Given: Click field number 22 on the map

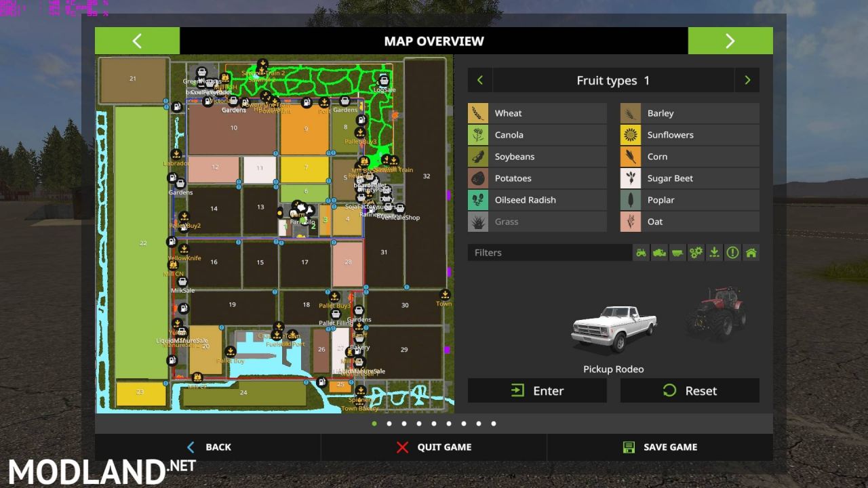Looking at the screenshot, I should pos(142,243).
